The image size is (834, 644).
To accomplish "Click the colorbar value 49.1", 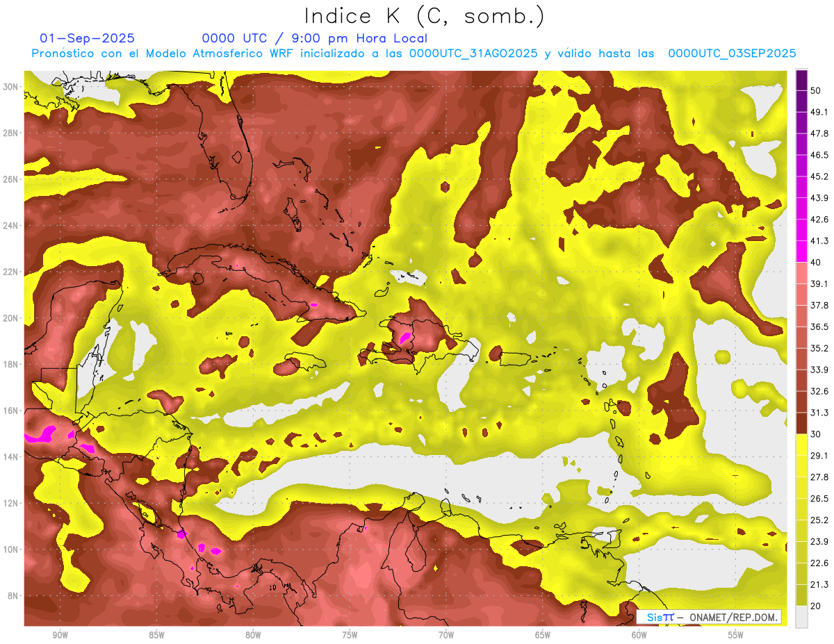I will [819, 112].
